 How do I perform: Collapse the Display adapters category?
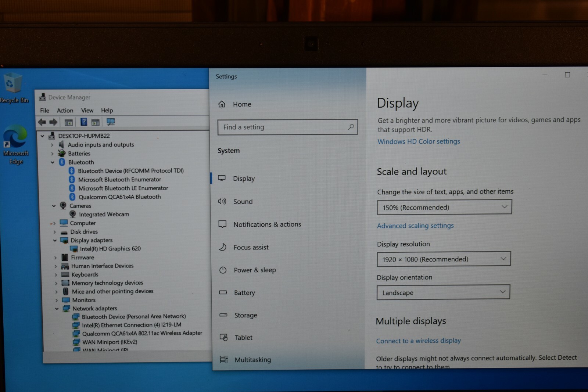[x=55, y=240]
